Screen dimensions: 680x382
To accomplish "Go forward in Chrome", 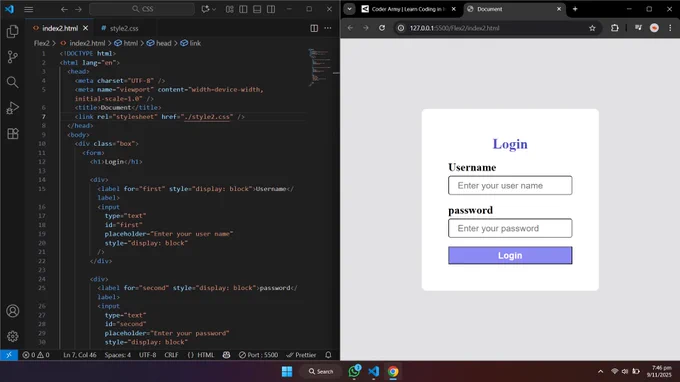I will pyautogui.click(x=366, y=28).
